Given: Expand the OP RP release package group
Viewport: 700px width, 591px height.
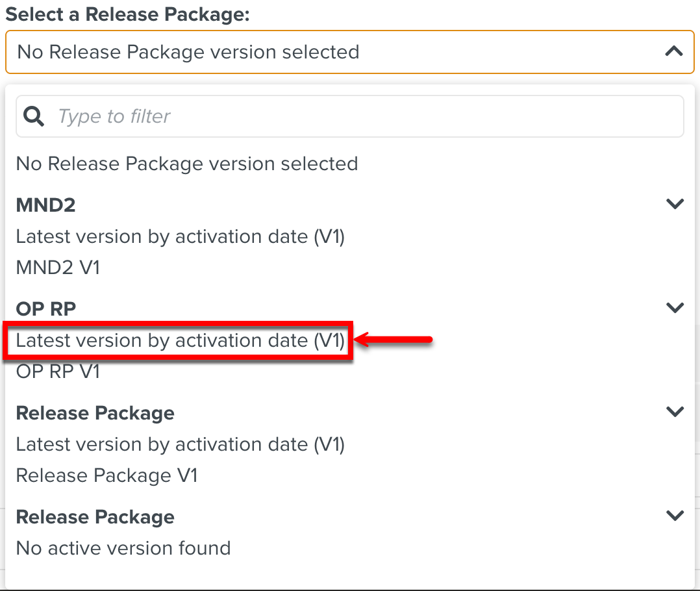Looking at the screenshot, I should point(673,307).
